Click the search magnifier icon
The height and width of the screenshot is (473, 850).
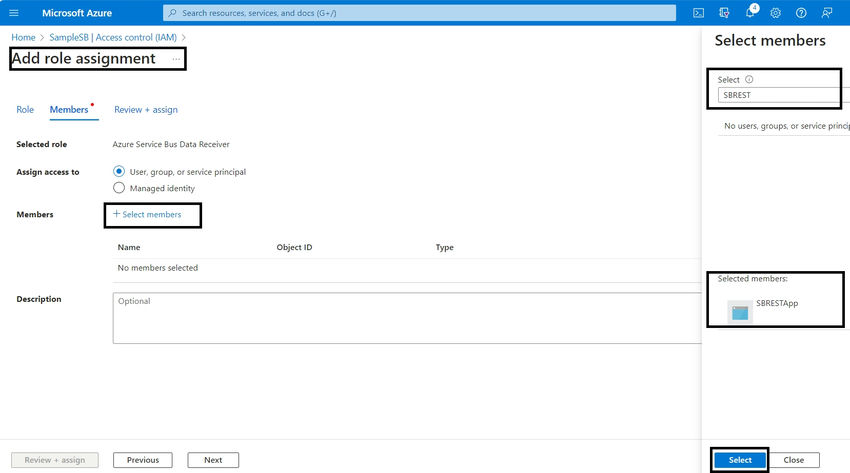pos(172,13)
